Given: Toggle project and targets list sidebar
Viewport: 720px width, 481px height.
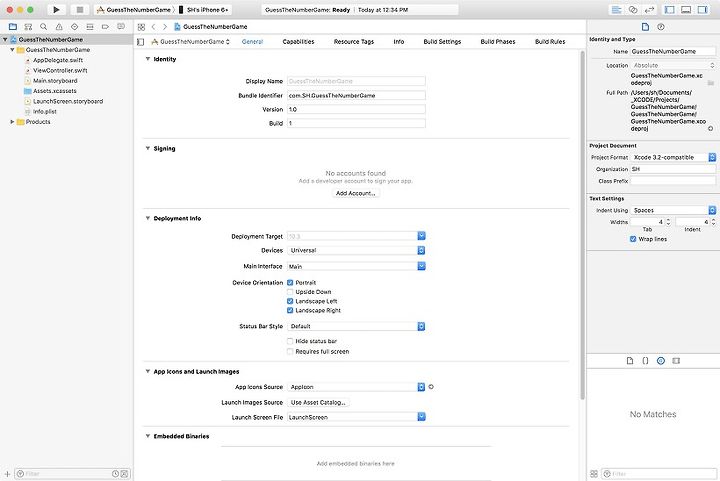Looking at the screenshot, I should [141, 42].
